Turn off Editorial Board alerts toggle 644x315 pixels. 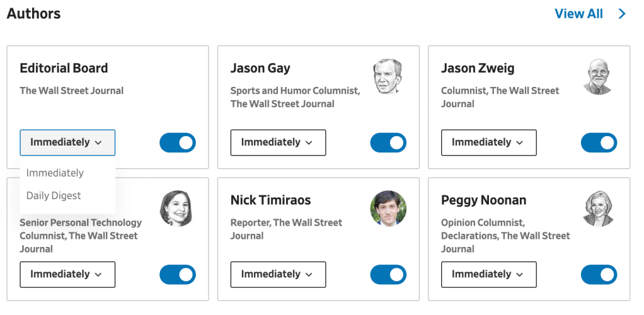[178, 143]
